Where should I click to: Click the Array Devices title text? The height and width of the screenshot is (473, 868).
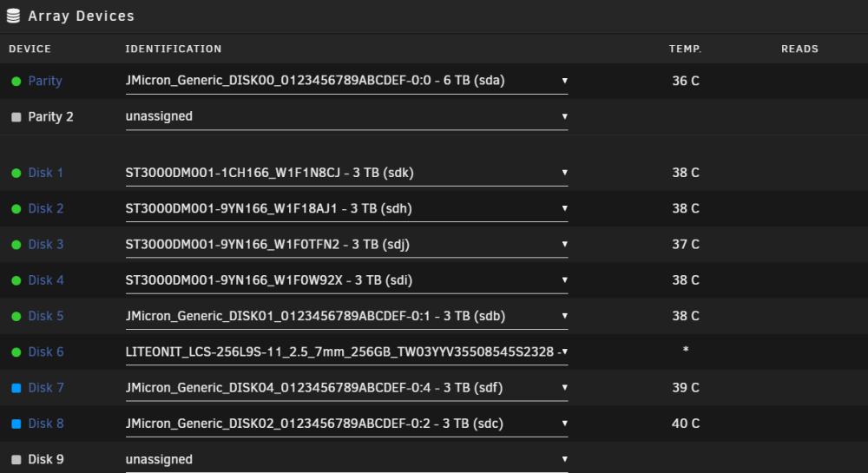click(x=82, y=16)
